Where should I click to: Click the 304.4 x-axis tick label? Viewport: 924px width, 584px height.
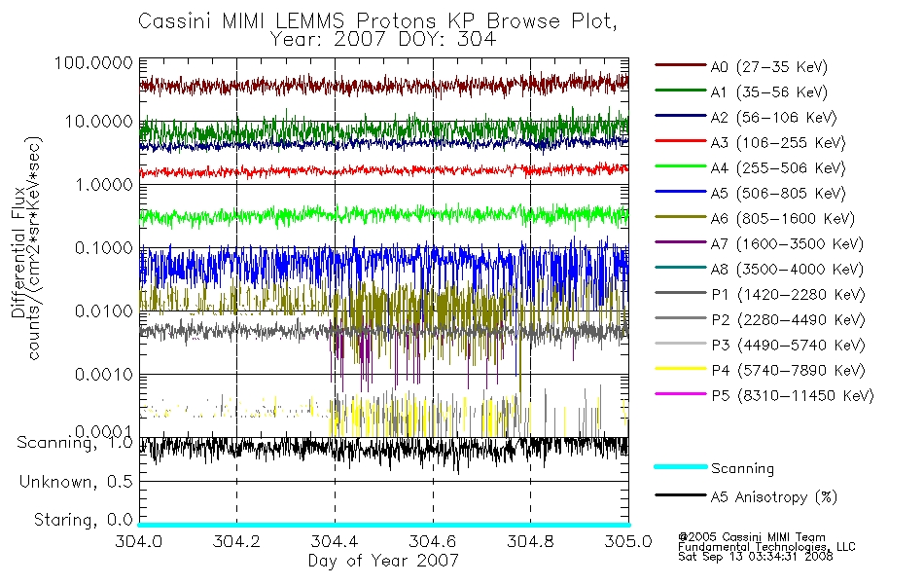(335, 541)
